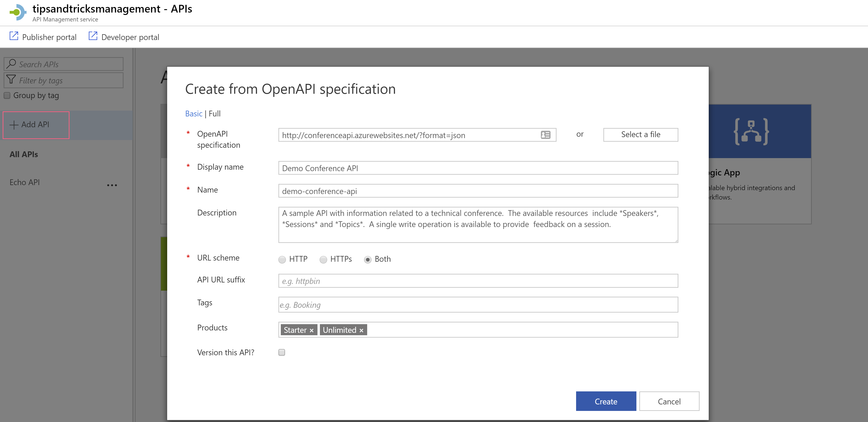
Task: Click the Description text area
Action: pyautogui.click(x=478, y=225)
